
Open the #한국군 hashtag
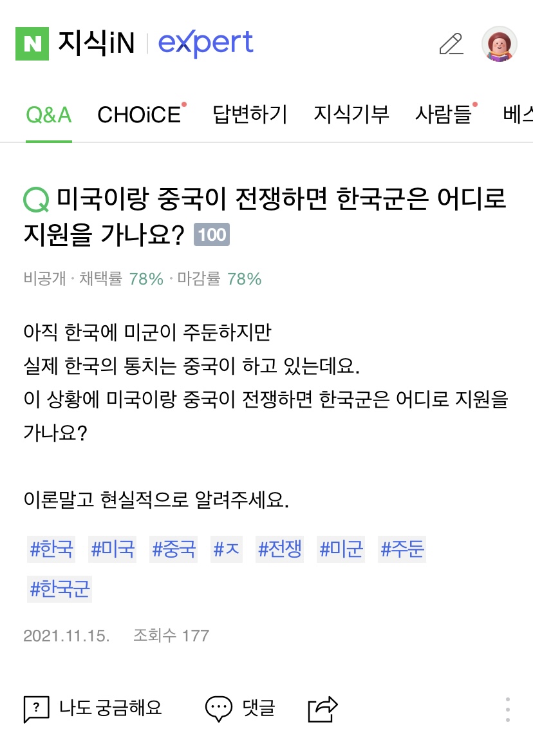pos(60,589)
